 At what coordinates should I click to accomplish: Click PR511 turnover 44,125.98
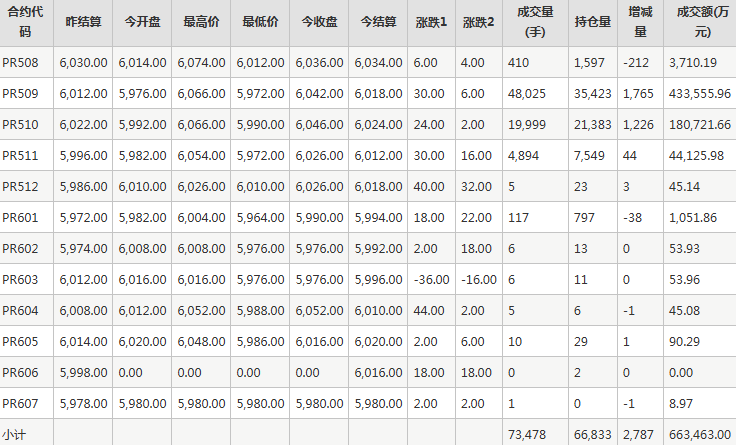click(697, 155)
